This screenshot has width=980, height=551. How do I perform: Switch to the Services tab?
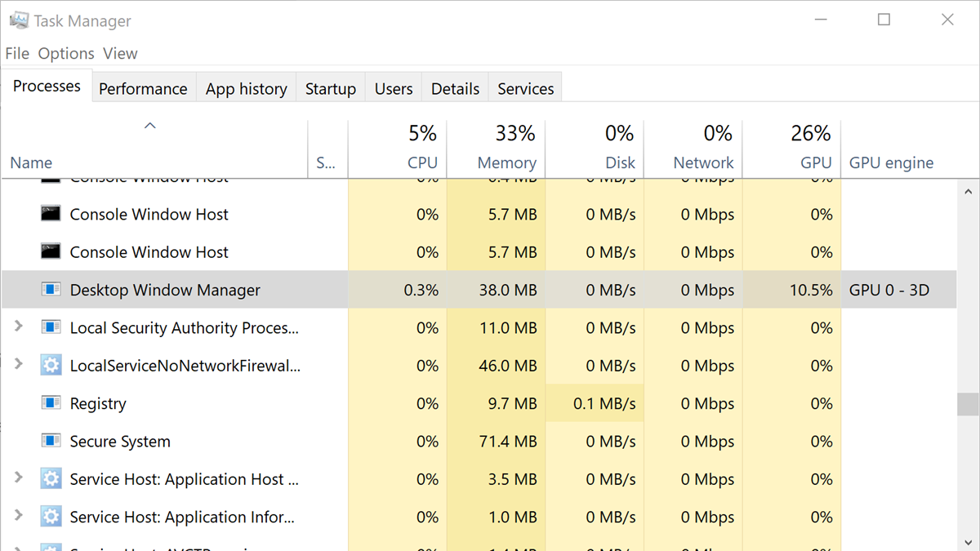pos(525,88)
